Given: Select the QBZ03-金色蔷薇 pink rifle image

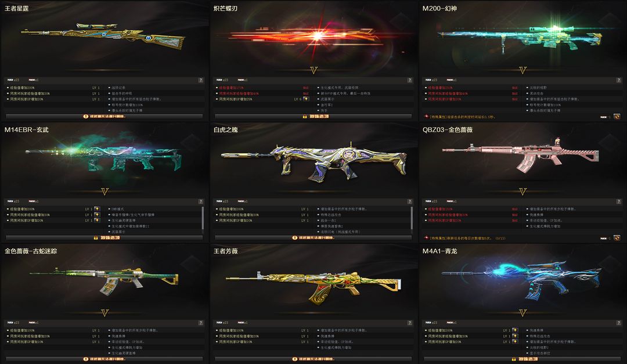Looking at the screenshot, I should [521, 155].
